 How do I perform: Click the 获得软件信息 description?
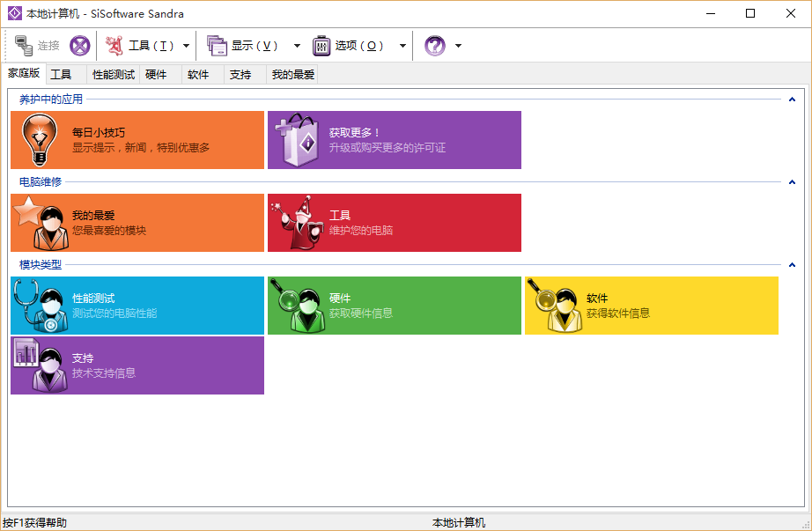(x=617, y=313)
